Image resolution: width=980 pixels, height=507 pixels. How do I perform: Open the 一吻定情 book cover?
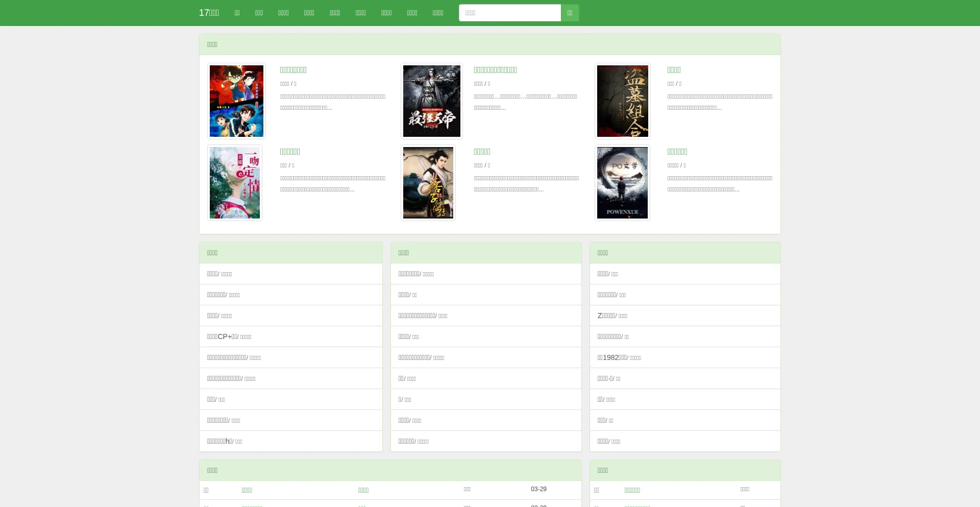235,183
